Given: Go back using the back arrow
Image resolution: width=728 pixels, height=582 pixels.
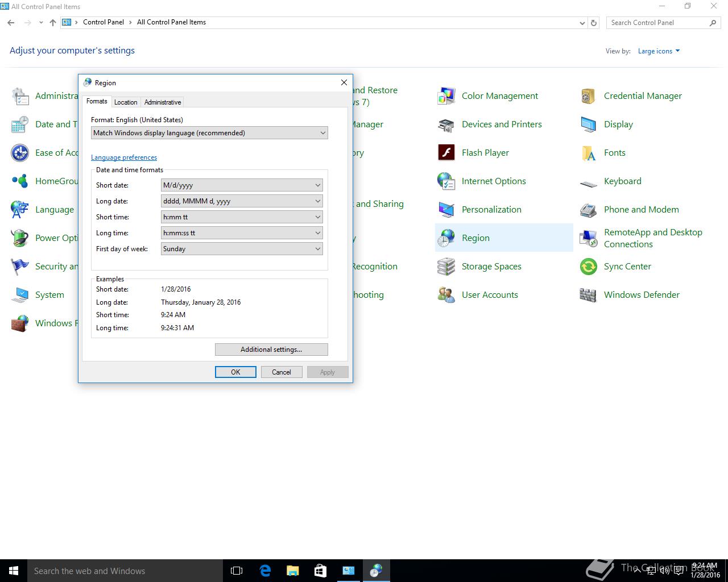Looking at the screenshot, I should coord(11,23).
